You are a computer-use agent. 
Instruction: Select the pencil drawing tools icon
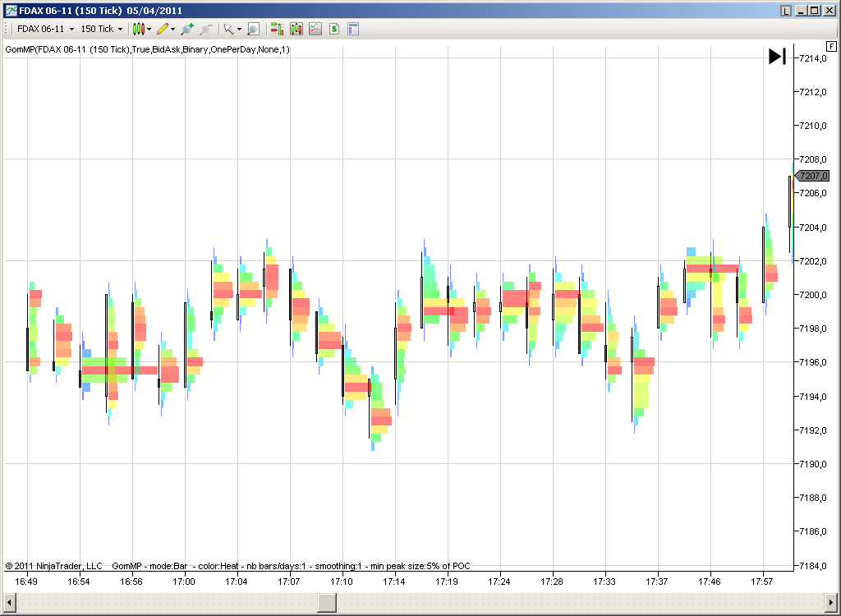(x=163, y=29)
